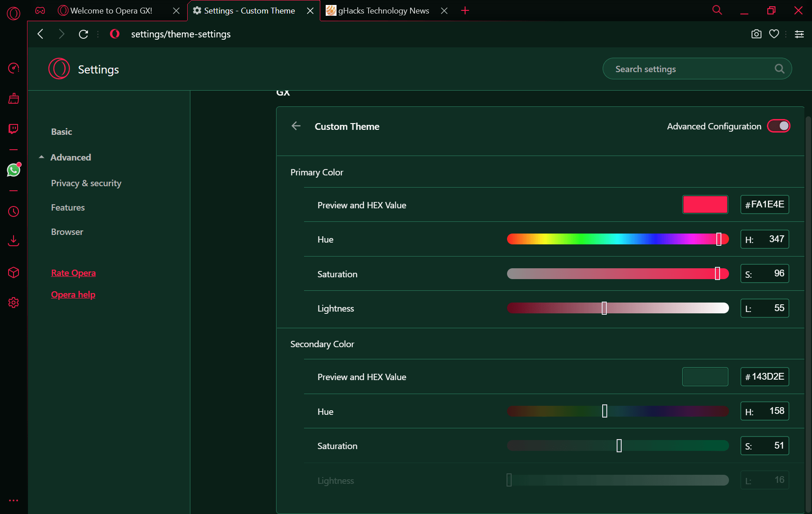The width and height of the screenshot is (812, 514).
Task: Open WhatsApp messenger in sidebar
Action: 14,170
